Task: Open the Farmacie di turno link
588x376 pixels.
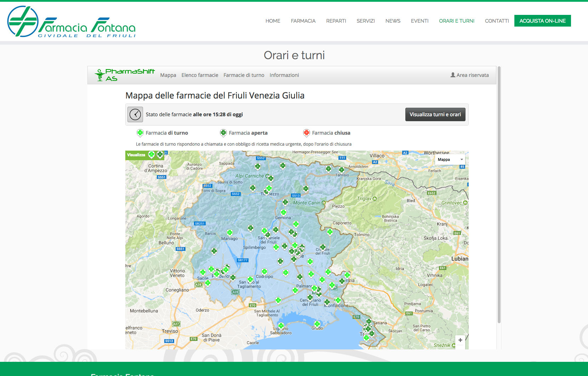Action: (x=244, y=75)
